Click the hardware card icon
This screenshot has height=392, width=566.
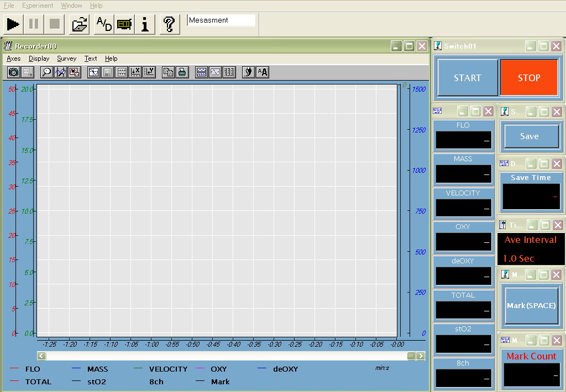(124, 24)
